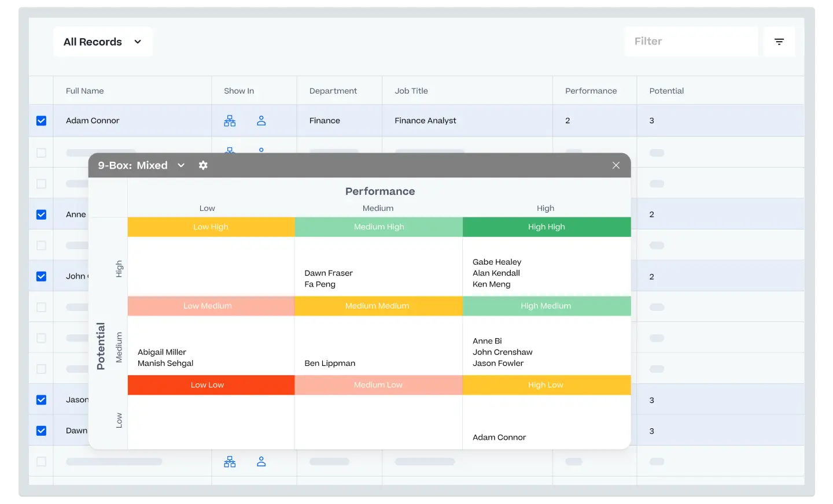Open 9-Box settings via the gear icon

[203, 165]
